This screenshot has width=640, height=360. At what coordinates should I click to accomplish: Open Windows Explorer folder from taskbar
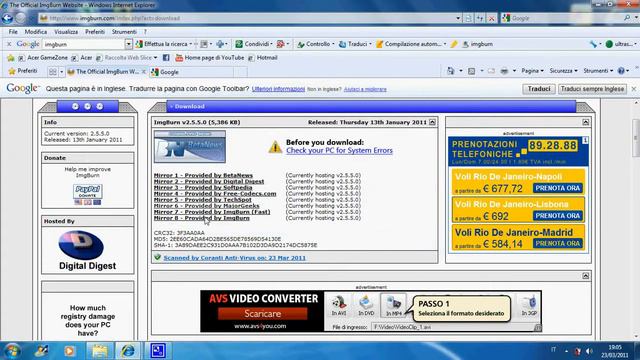99,351
